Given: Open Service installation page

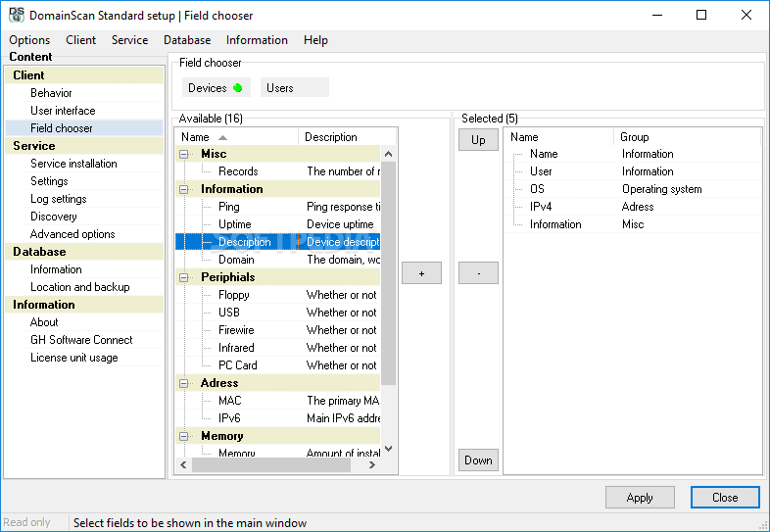Looking at the screenshot, I should 73,164.
